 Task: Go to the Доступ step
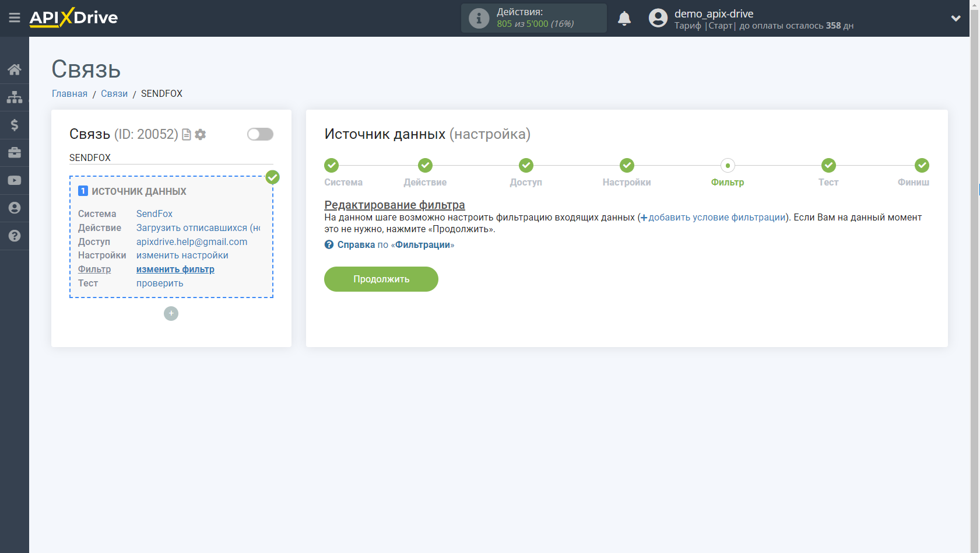pyautogui.click(x=526, y=173)
